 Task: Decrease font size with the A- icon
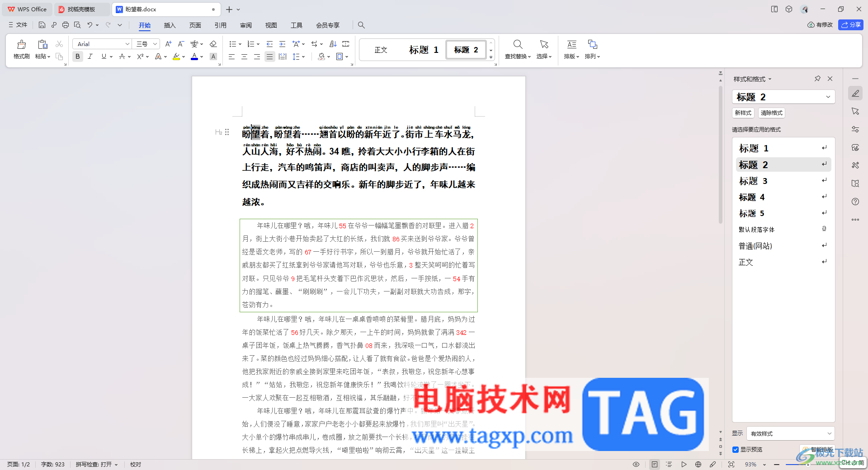point(181,44)
